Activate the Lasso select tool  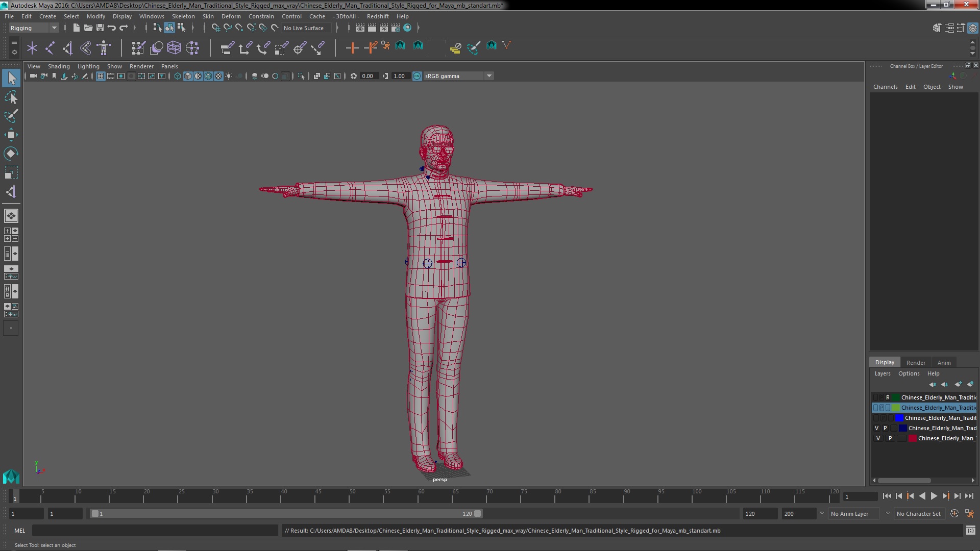tap(11, 97)
